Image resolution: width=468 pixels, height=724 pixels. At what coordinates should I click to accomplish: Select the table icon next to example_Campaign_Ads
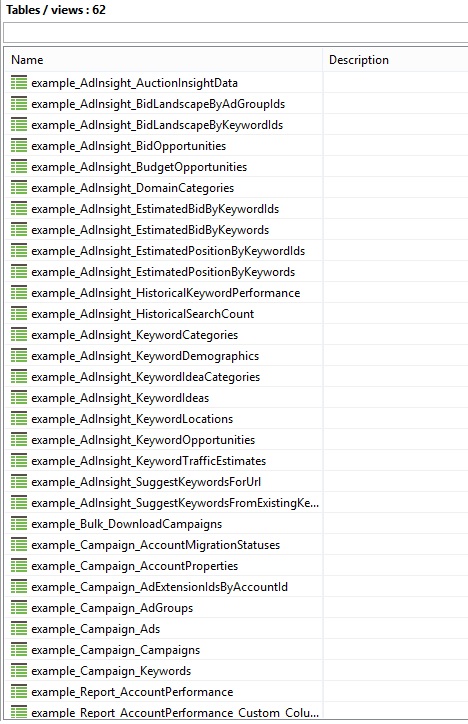[19, 629]
